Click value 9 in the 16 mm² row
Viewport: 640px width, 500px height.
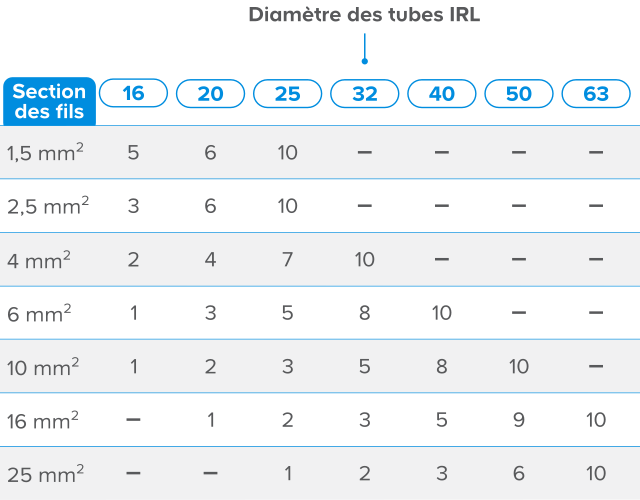[518, 419]
